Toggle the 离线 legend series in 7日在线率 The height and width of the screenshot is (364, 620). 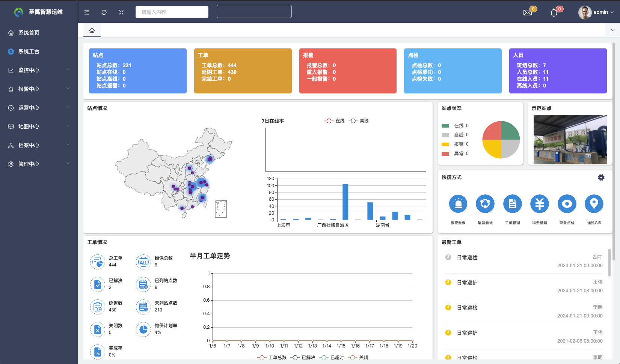point(359,121)
